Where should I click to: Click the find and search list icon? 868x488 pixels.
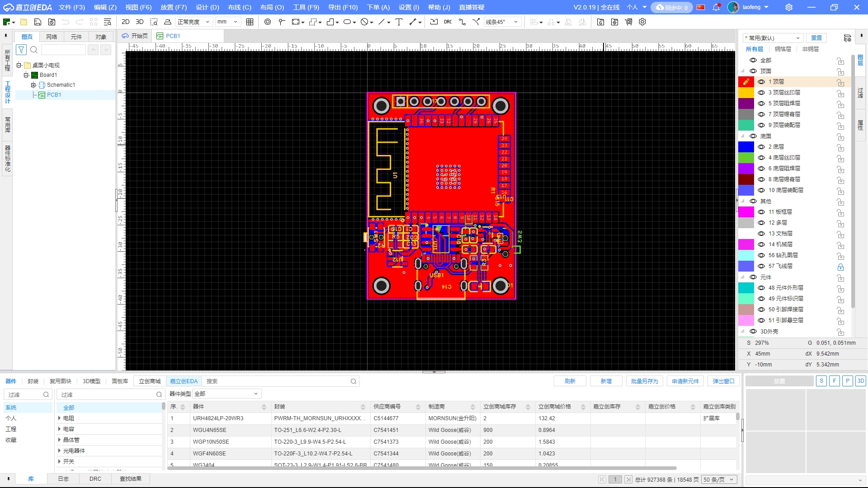[x=108, y=22]
